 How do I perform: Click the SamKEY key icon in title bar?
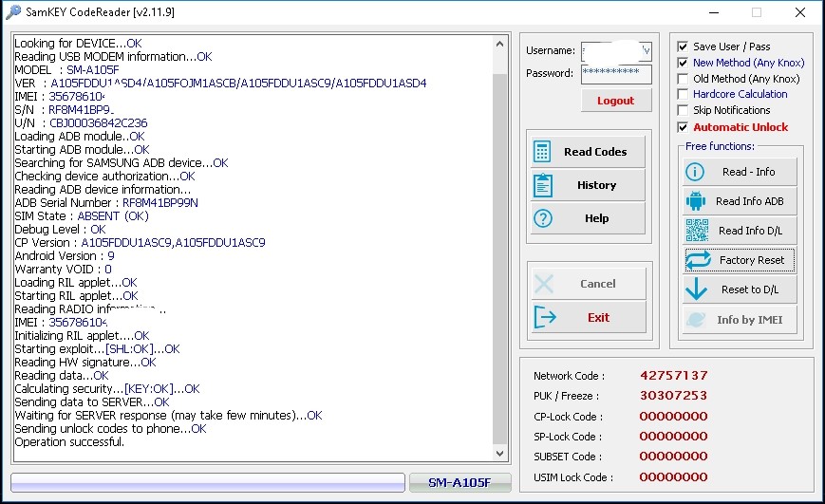point(13,12)
